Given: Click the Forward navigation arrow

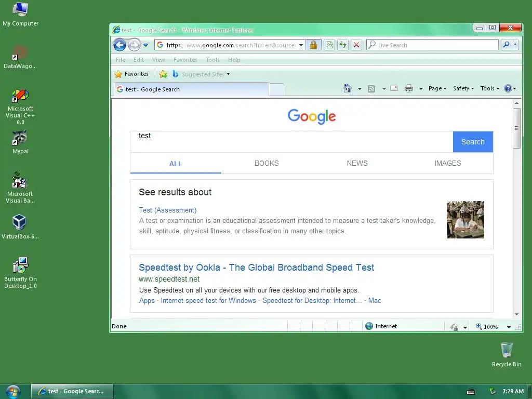Looking at the screenshot, I should click(x=135, y=45).
